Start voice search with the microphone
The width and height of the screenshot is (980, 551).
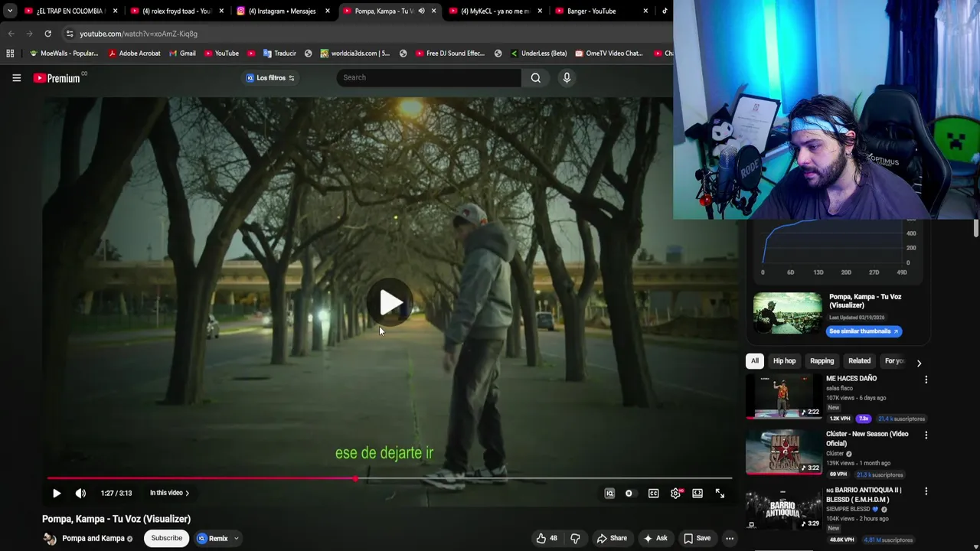tap(567, 77)
